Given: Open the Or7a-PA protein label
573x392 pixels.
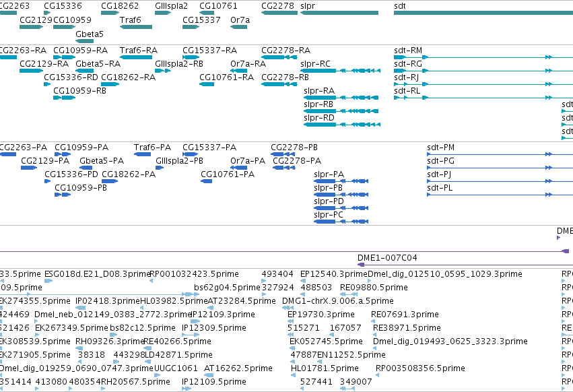Looking at the screenshot, I should 248,161.
